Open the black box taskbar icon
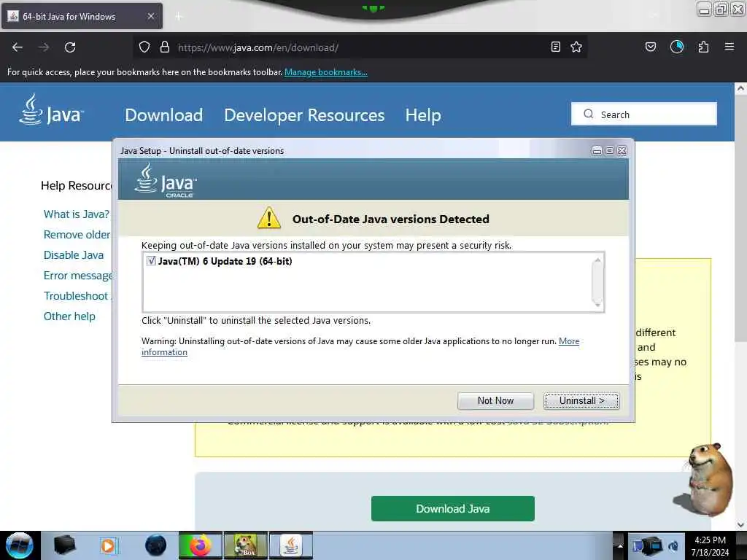Screen dimensions: 747x560 [x=65, y=545]
